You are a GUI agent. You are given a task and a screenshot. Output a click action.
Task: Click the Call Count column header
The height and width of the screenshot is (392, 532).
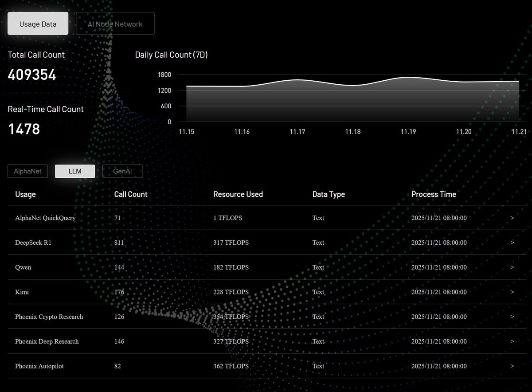(x=130, y=194)
